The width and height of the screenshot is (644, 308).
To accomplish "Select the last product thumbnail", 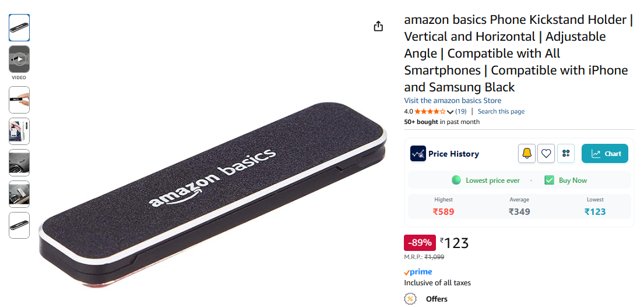I will tap(19, 225).
